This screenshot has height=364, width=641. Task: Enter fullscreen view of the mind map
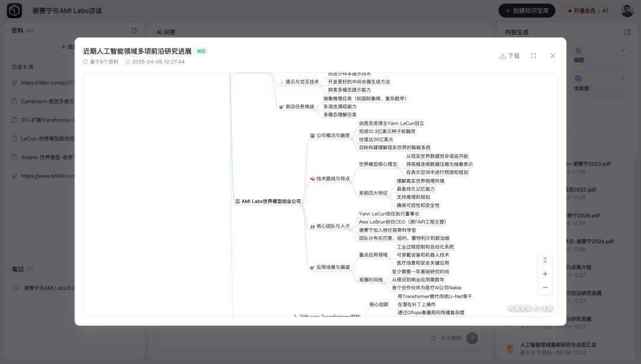[x=534, y=56]
